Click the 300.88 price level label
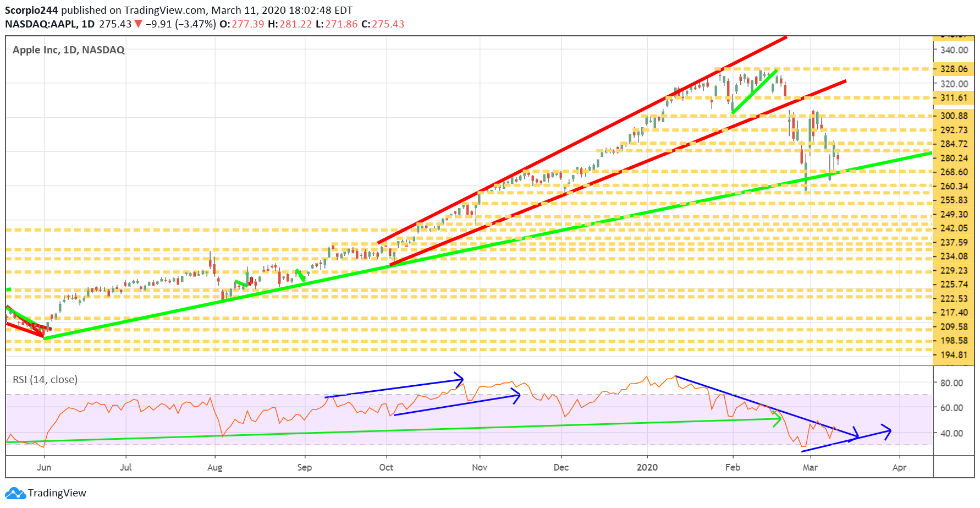Viewport: 980px width, 508px height. (954, 116)
